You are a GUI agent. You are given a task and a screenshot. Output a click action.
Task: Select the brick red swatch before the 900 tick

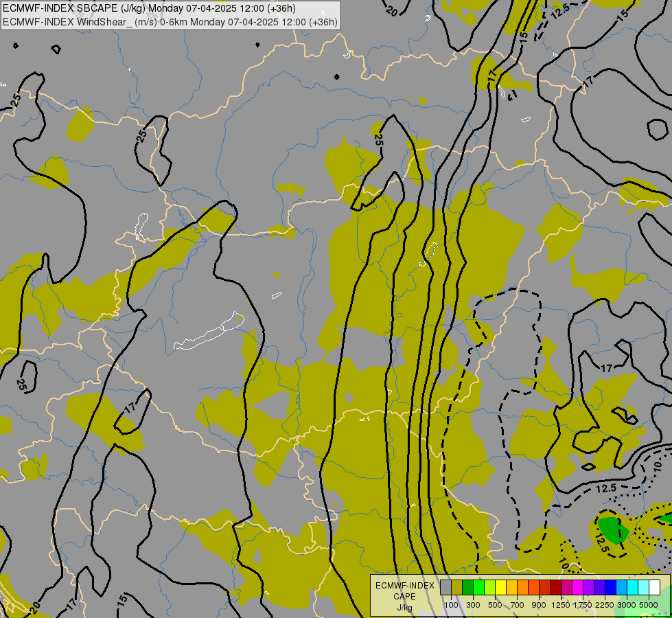click(x=545, y=588)
